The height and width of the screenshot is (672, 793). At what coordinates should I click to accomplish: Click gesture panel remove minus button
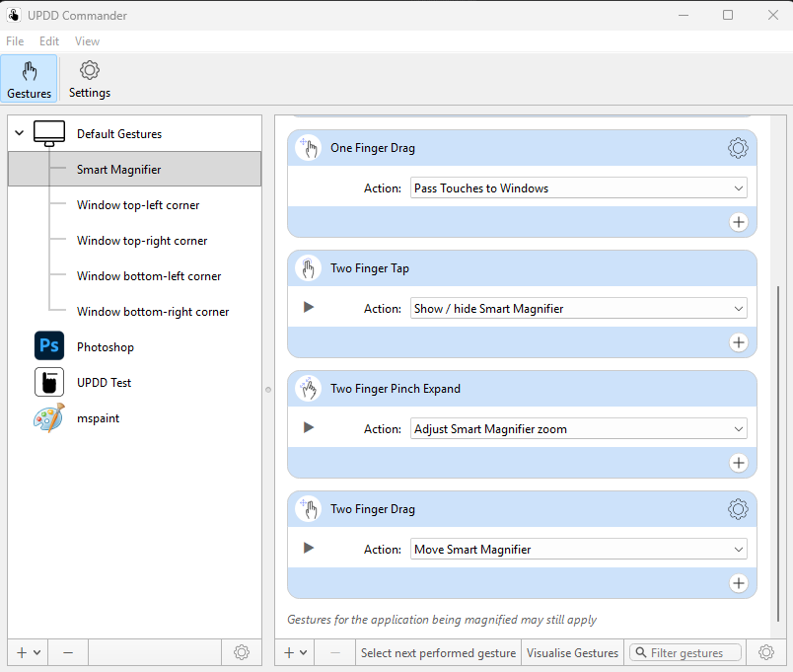(x=334, y=653)
